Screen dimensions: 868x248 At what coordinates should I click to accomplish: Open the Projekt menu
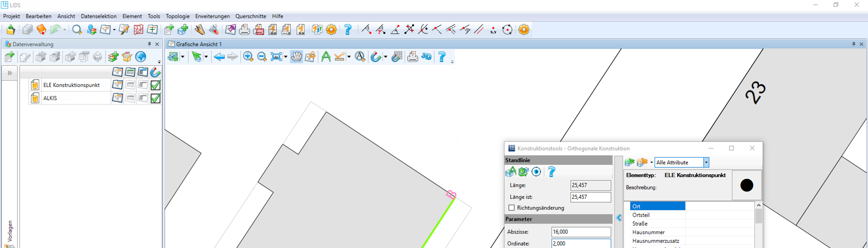click(12, 16)
